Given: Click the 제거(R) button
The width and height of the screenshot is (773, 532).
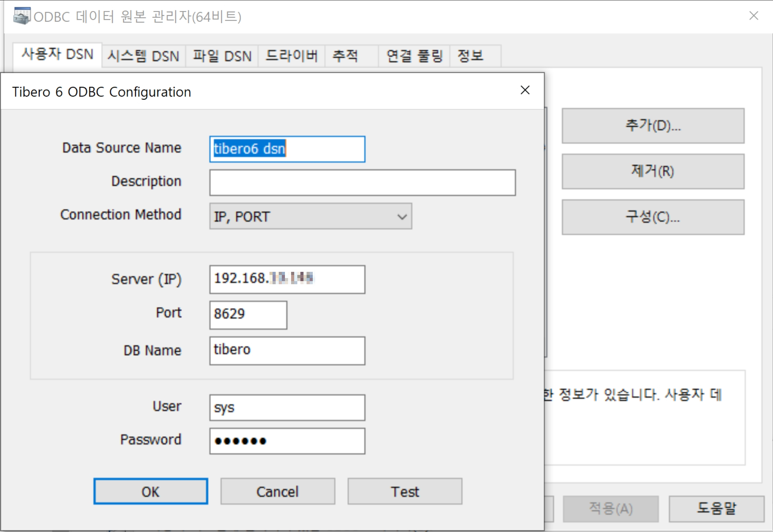Looking at the screenshot, I should pos(653,171).
